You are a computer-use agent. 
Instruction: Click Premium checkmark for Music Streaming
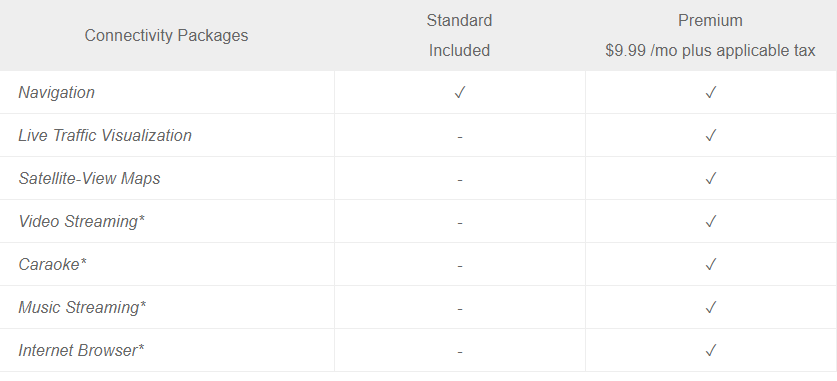(x=710, y=308)
